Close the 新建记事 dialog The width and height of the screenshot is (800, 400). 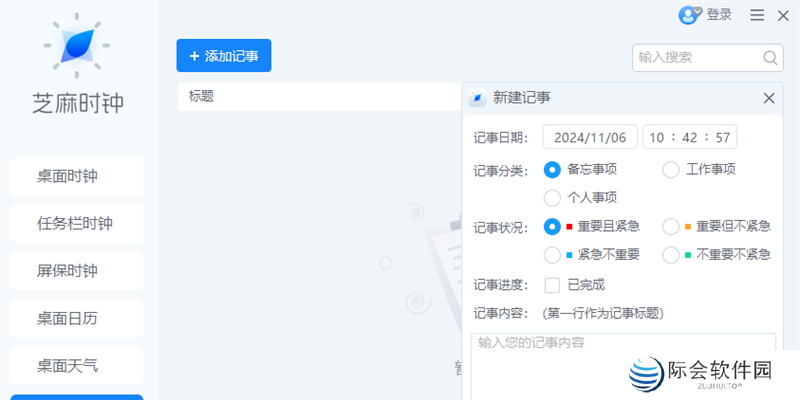pyautogui.click(x=769, y=98)
